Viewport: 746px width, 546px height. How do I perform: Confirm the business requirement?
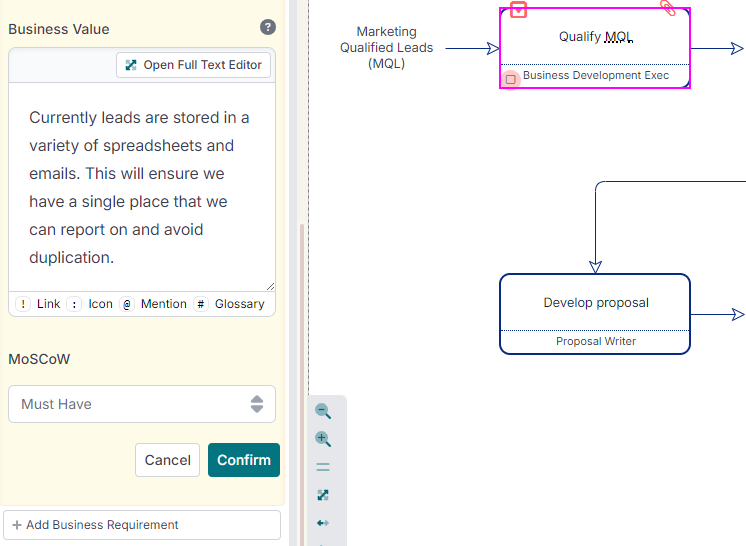coord(243,460)
